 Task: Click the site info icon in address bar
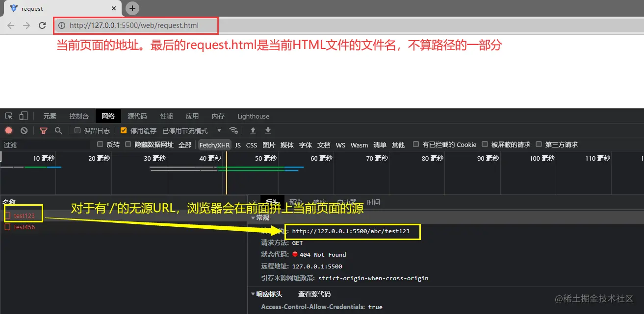62,25
